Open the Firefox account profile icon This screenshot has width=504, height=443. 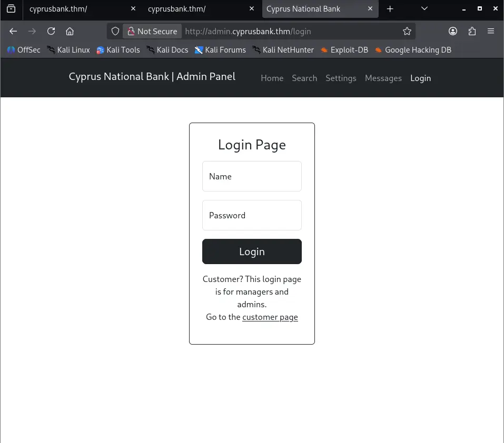pyautogui.click(x=453, y=32)
